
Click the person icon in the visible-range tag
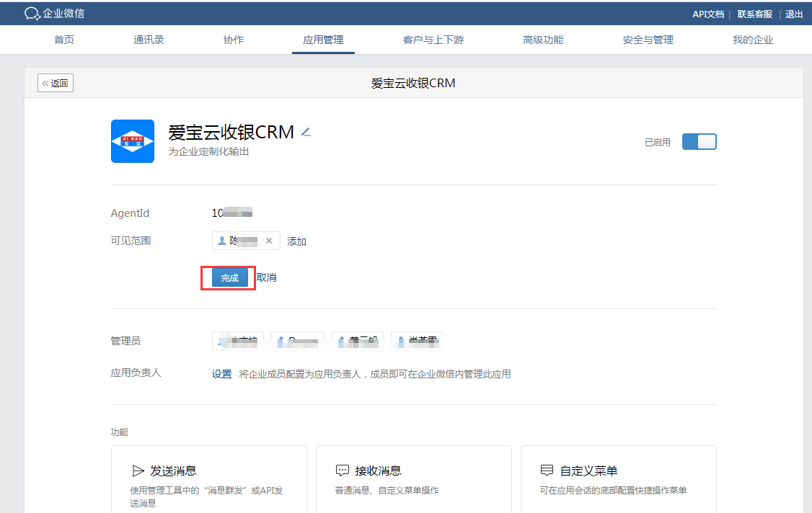(221, 241)
